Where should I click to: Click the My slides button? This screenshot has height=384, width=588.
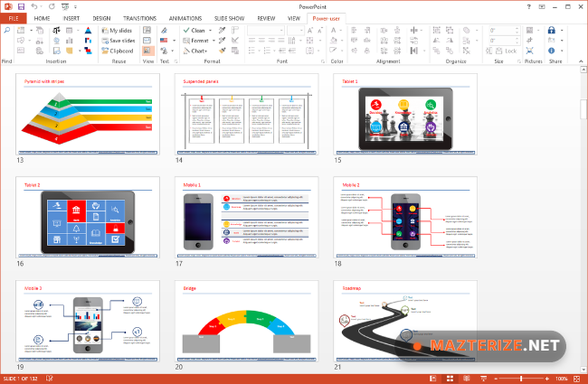coord(117,31)
